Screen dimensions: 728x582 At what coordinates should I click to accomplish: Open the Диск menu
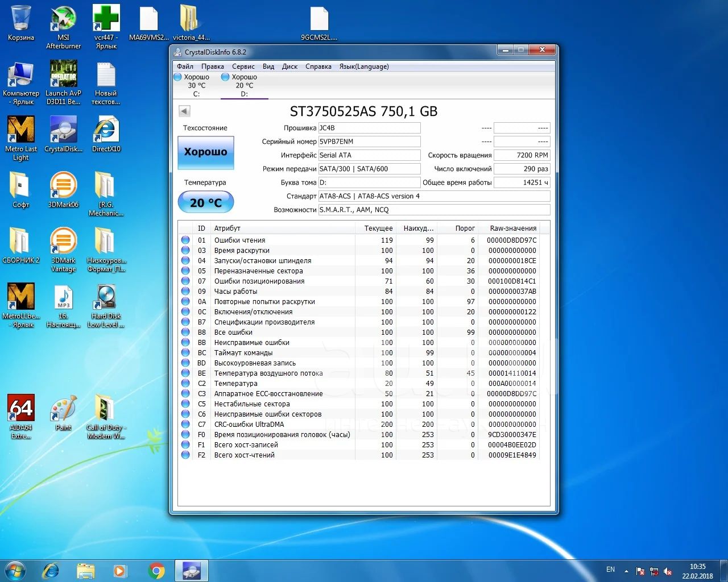click(x=289, y=66)
